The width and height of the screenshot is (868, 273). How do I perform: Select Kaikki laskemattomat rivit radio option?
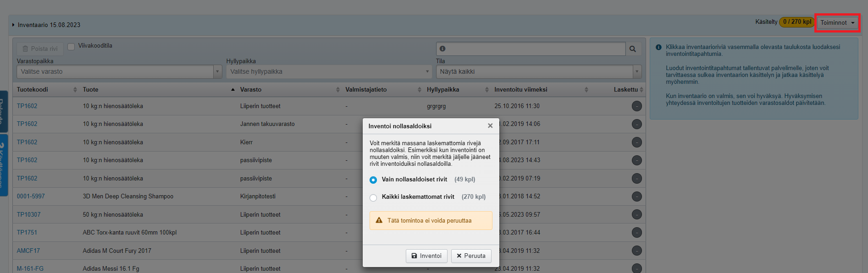point(373,197)
